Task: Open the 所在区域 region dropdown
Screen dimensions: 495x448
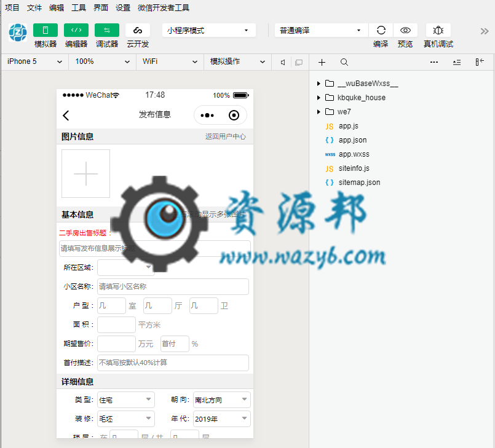Action: pos(126,267)
